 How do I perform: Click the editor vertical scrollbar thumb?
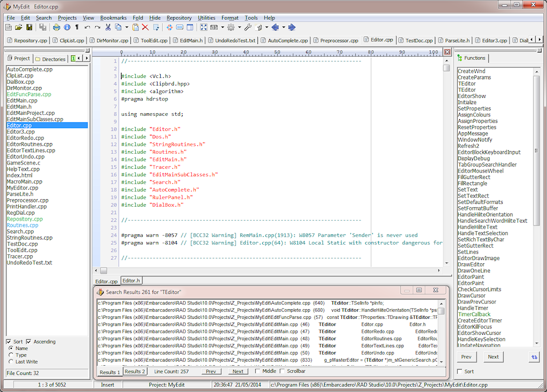point(446,68)
